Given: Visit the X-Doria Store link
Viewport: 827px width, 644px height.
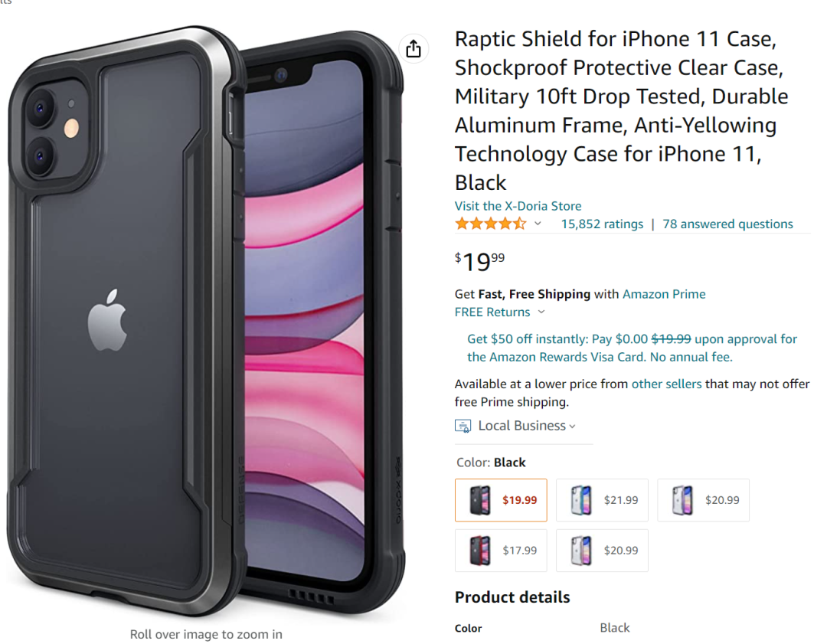Looking at the screenshot, I should pos(518,206).
